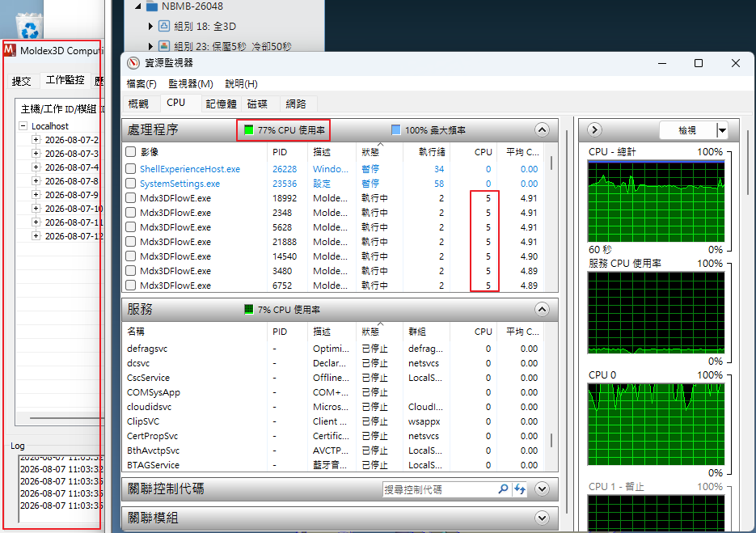Click the 組別 23 group icon
This screenshot has width=756, height=533.
pos(164,46)
